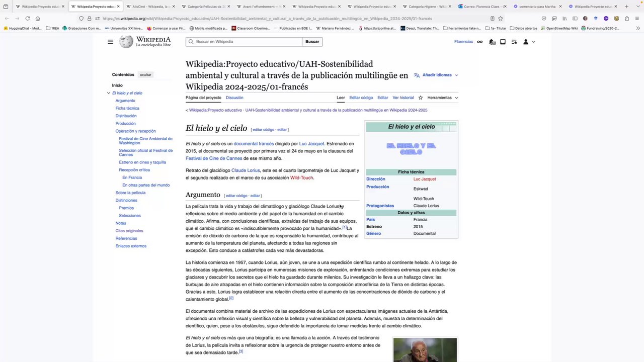Go to Distribución in contents

click(126, 116)
